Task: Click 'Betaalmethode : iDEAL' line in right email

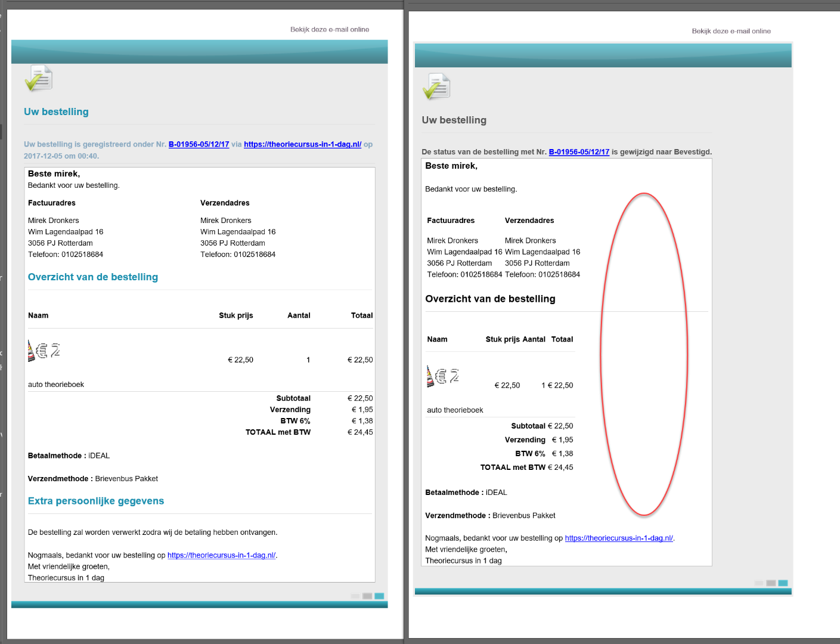Action: pos(466,493)
